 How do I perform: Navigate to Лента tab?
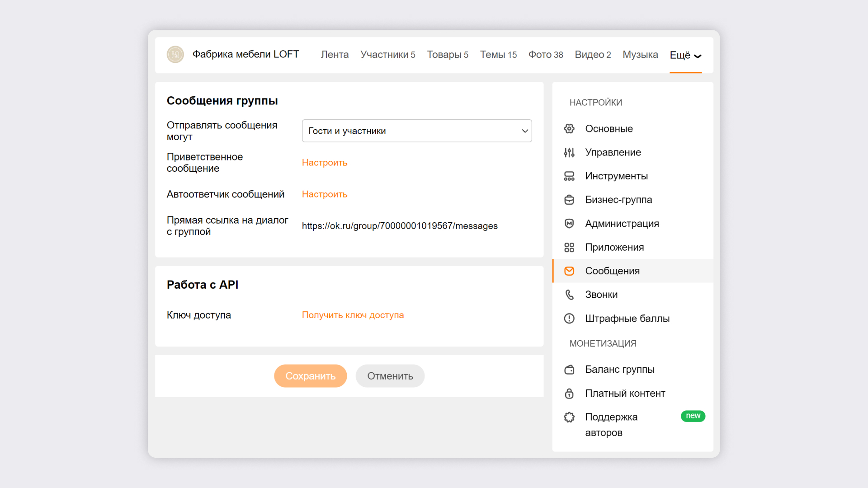click(x=334, y=54)
